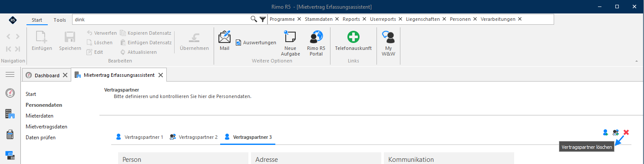Select the Vertragspartner 2 tab
Screen dimensions: 644x164
[x=194, y=137]
